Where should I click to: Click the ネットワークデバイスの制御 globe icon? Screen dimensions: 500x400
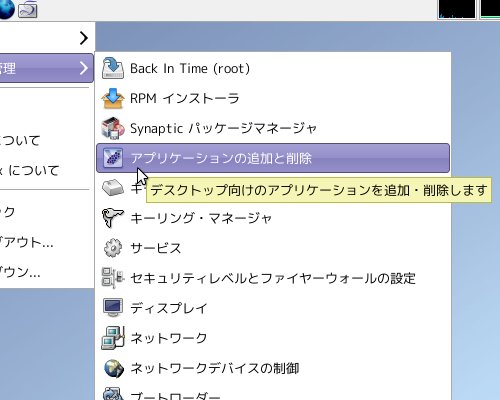[113, 368]
